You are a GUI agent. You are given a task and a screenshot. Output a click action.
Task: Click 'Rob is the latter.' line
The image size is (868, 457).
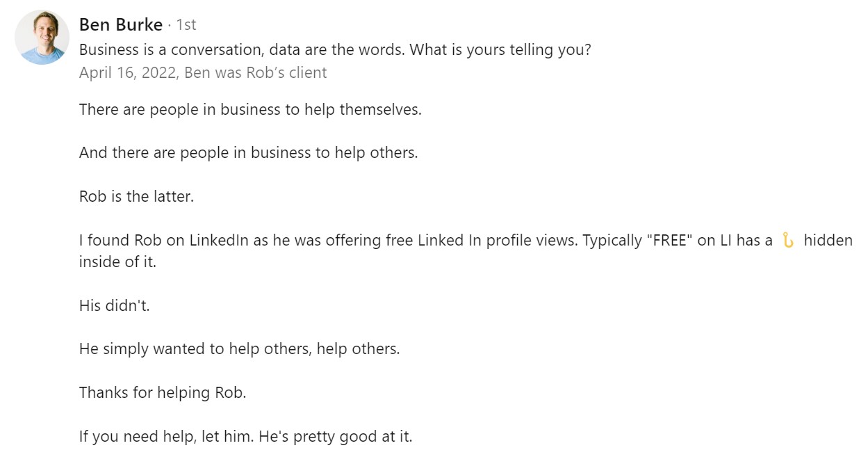(136, 196)
